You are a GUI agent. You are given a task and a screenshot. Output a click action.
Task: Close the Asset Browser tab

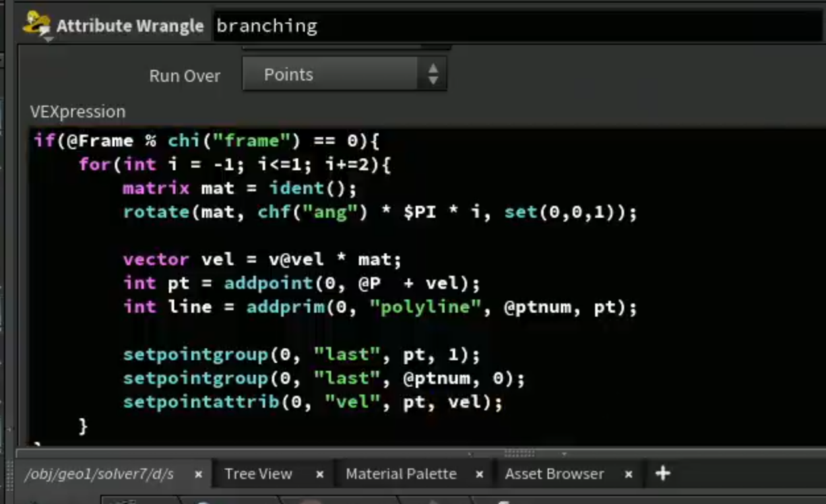[629, 474]
